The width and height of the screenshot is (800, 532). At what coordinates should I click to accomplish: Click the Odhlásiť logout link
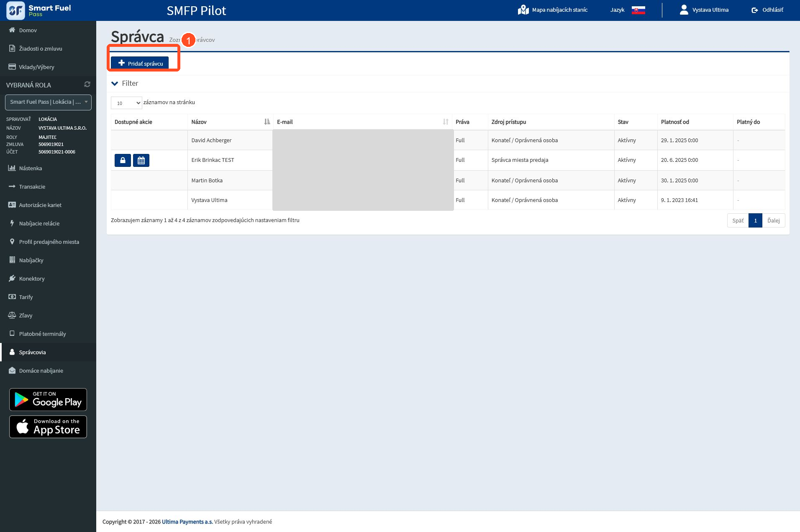[x=767, y=10]
